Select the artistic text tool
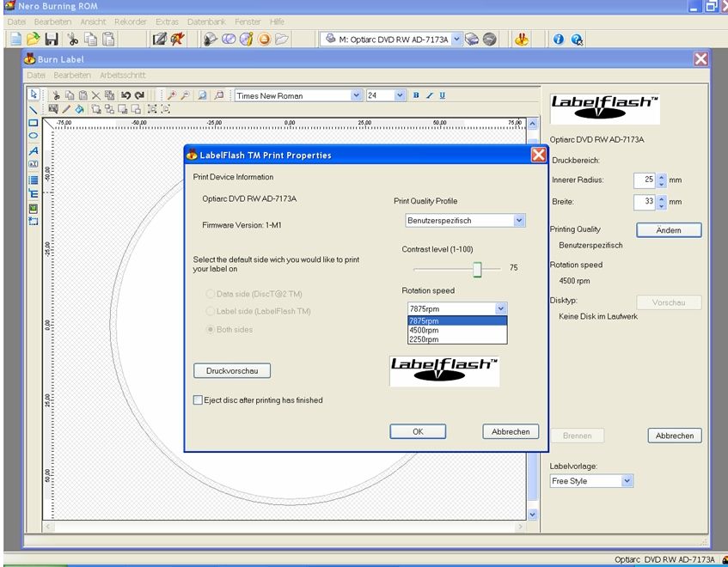 point(34,150)
